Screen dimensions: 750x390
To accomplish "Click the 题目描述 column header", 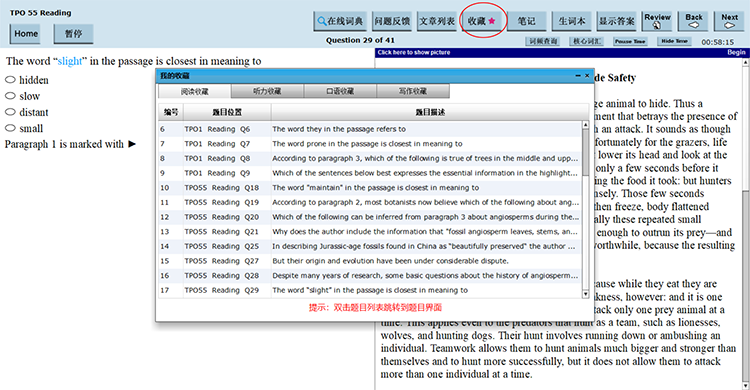I will tap(430, 112).
